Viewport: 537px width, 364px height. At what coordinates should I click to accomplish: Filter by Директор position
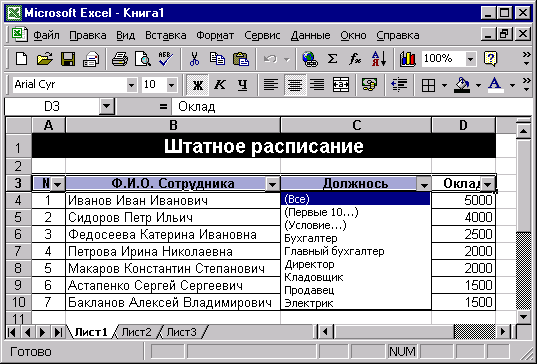(x=355, y=264)
